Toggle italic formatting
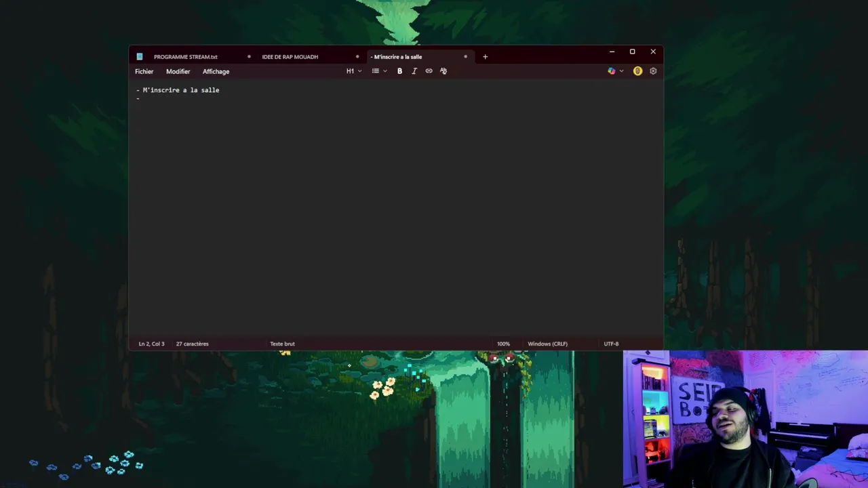This screenshot has width=868, height=488. coord(414,71)
